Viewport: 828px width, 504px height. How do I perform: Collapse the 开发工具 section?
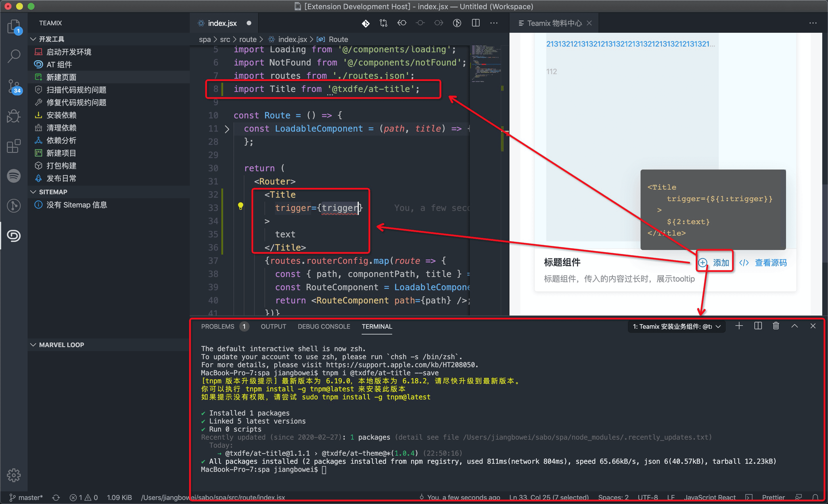click(x=109, y=39)
